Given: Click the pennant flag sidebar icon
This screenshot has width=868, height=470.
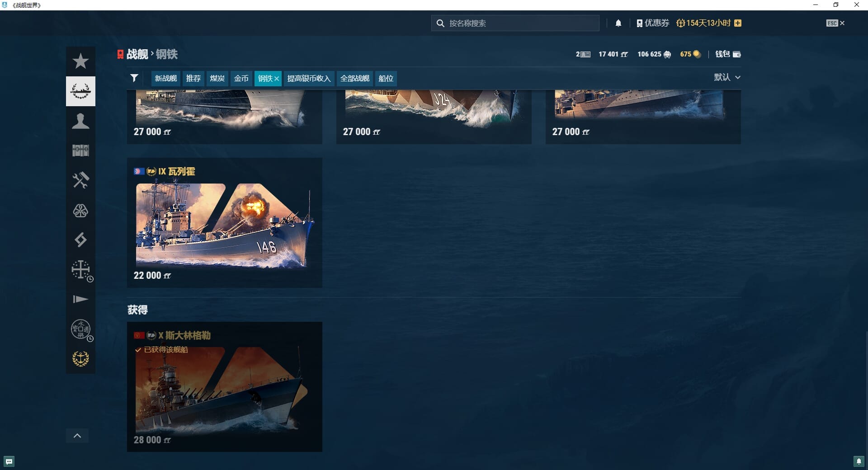Looking at the screenshot, I should click(x=80, y=299).
